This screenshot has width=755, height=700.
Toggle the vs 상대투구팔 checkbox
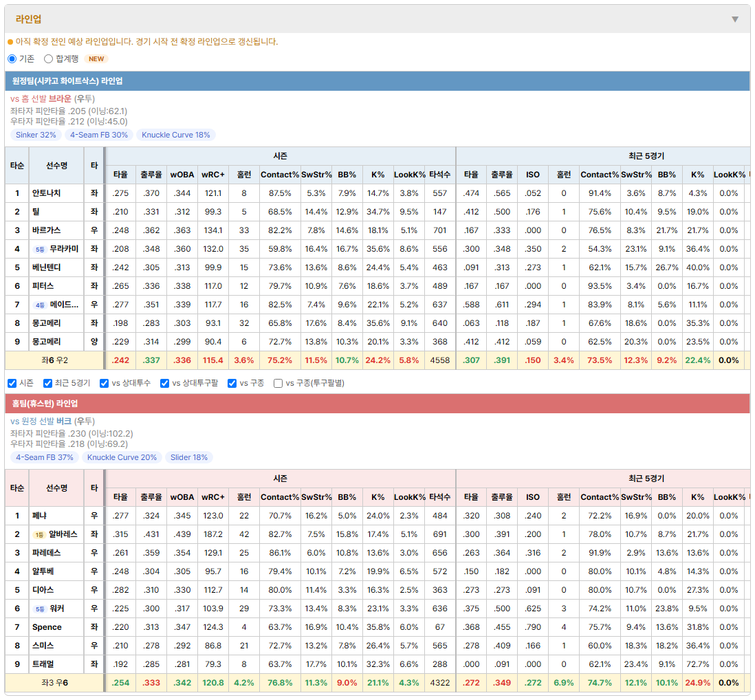164,383
